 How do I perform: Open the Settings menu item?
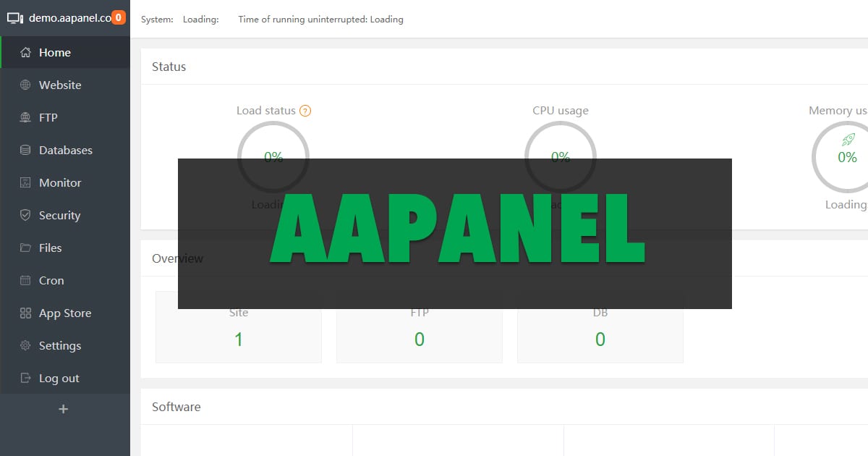coord(65,346)
